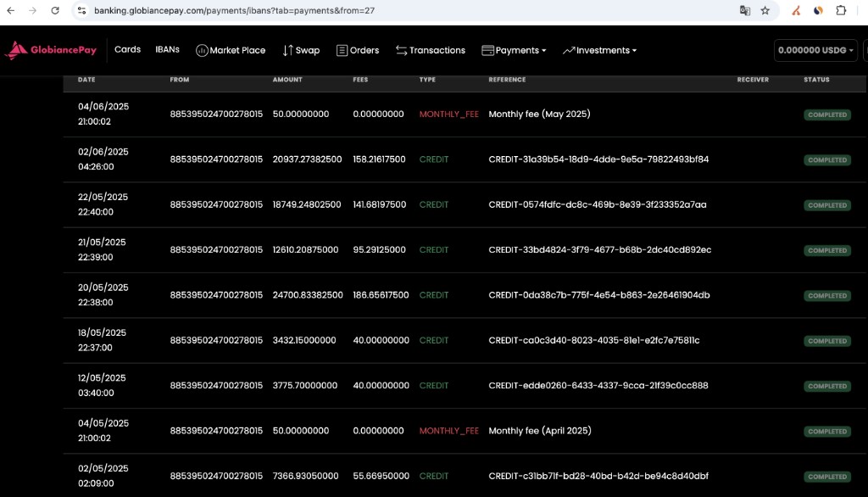This screenshot has width=868, height=497.
Task: Click the date 22/05/2025 22:40:00
Action: tap(103, 204)
